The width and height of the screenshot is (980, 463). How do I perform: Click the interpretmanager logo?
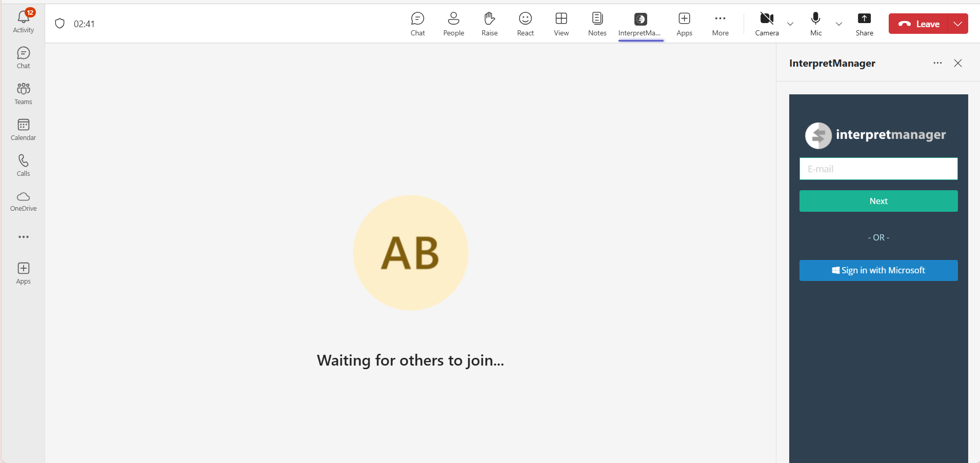[x=875, y=135]
